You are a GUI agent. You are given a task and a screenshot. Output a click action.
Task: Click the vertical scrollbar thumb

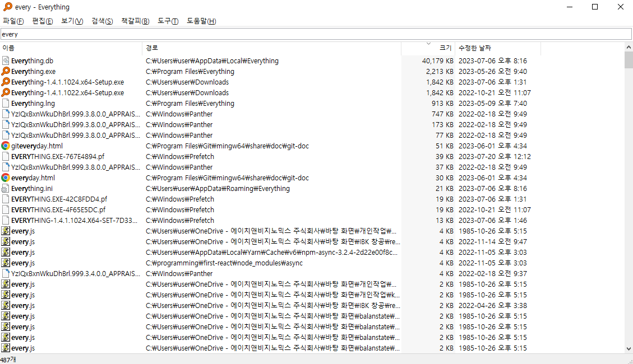coord(629,60)
